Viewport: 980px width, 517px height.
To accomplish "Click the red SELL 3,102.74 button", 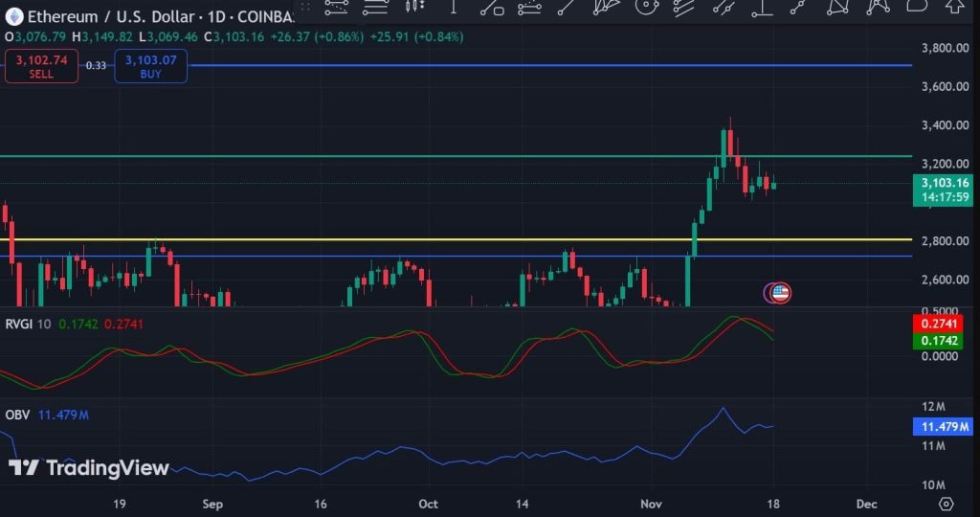I will (41, 66).
